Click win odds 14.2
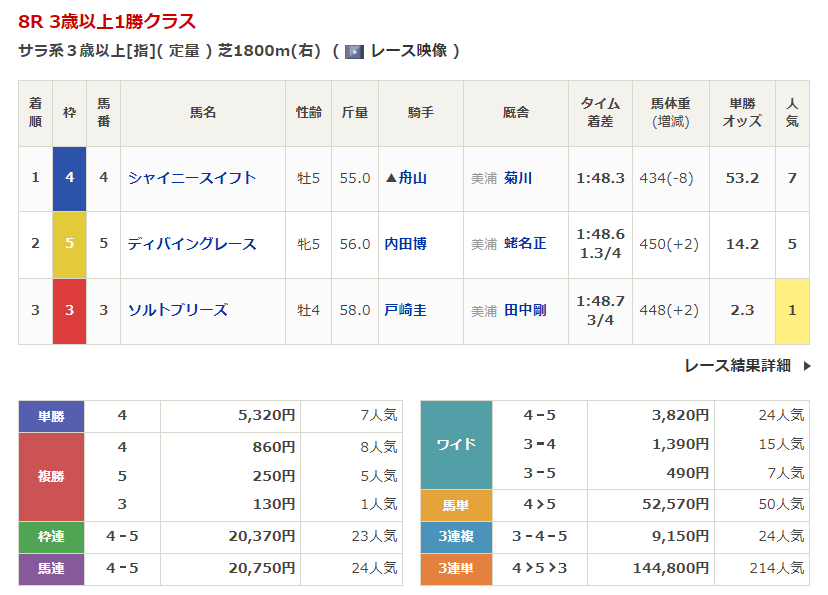The width and height of the screenshot is (828, 595). pyautogui.click(x=742, y=244)
